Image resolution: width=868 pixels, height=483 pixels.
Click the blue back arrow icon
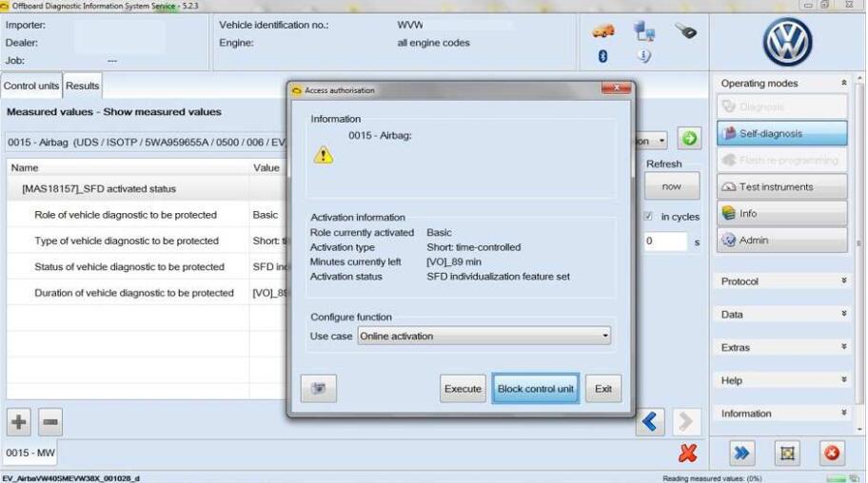[x=652, y=419]
